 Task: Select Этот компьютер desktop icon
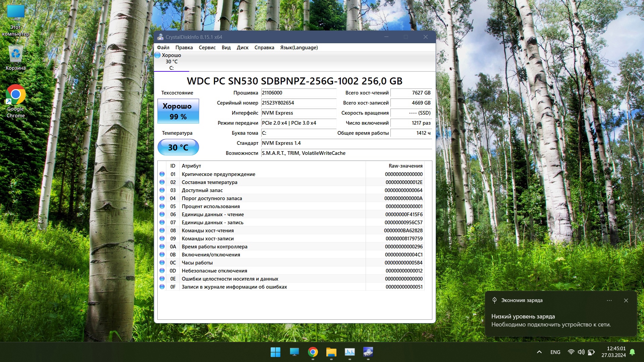[15, 21]
